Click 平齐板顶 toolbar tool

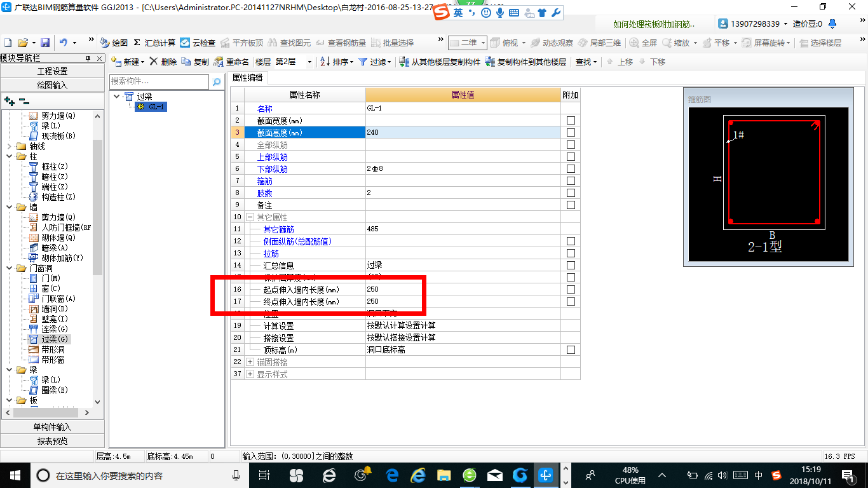click(x=241, y=43)
